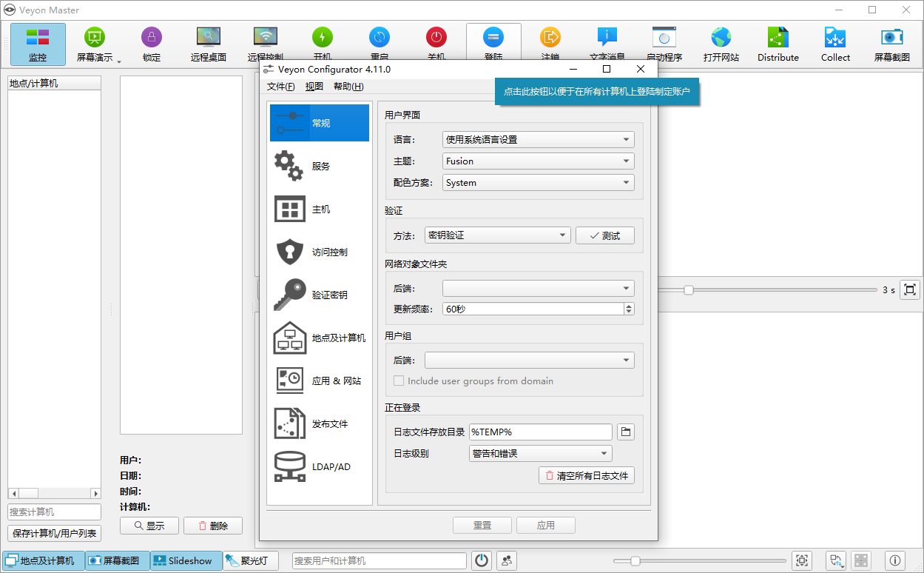
Task: Open the 视图 view menu
Action: point(314,87)
